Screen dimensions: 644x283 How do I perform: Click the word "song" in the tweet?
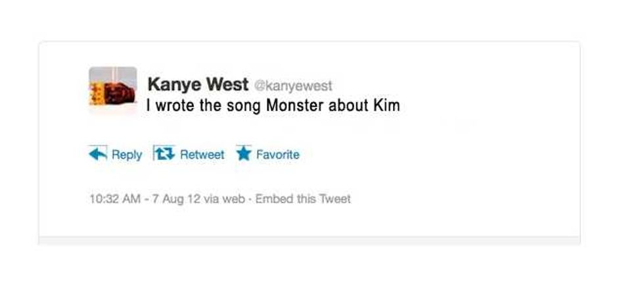(242, 105)
